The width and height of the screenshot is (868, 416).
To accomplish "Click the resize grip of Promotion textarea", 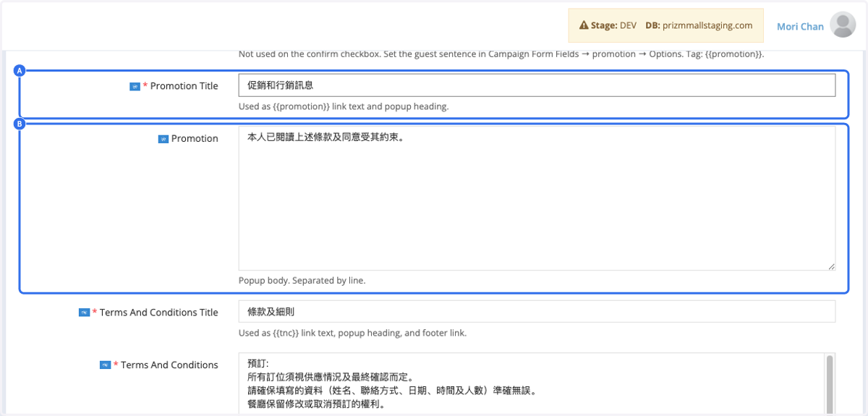I will click(831, 266).
